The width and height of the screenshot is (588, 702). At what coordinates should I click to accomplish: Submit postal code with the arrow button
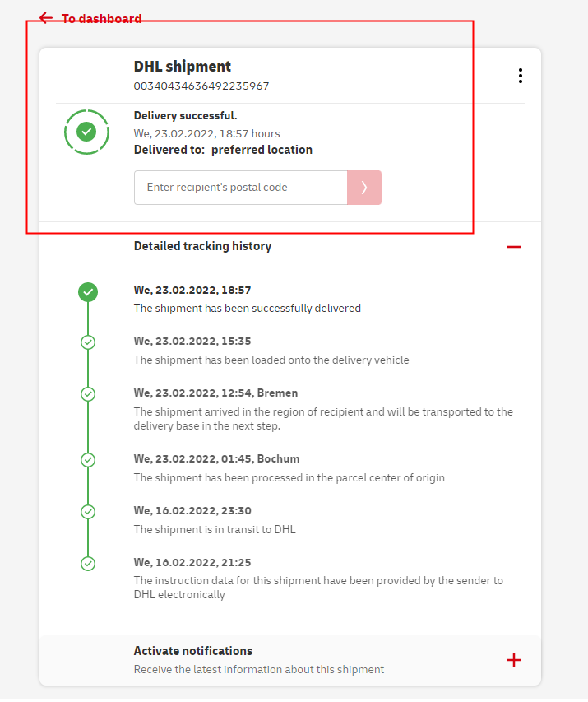(364, 188)
